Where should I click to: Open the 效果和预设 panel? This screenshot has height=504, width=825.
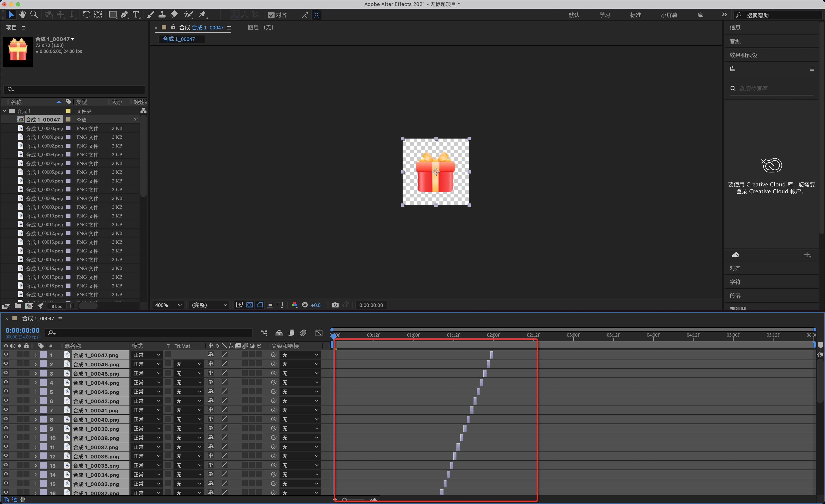[743, 55]
